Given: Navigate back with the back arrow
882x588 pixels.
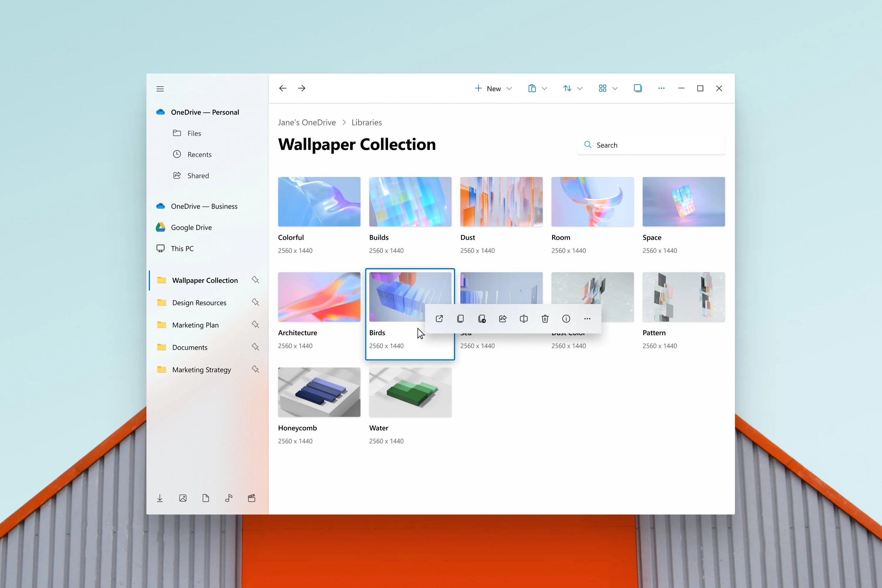Looking at the screenshot, I should point(283,88).
